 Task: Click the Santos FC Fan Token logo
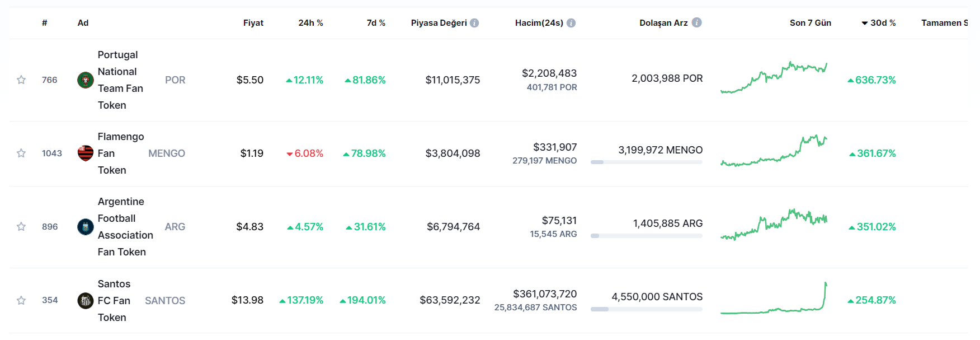[85, 301]
